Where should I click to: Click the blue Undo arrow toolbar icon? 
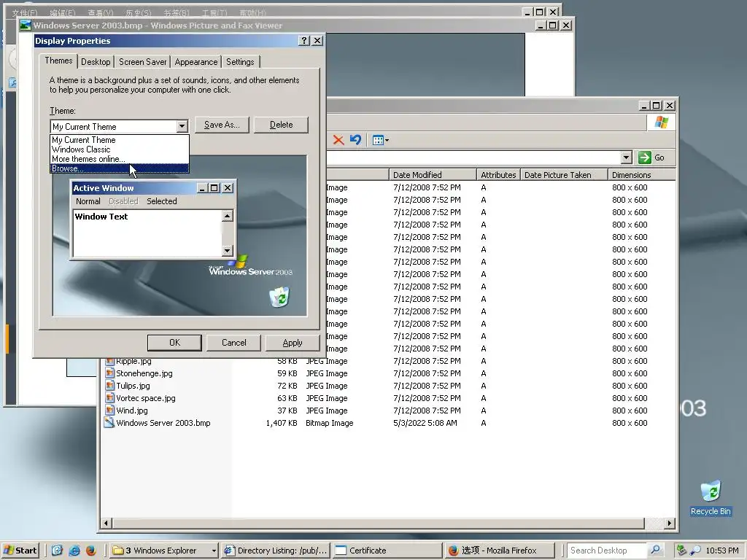tap(355, 139)
